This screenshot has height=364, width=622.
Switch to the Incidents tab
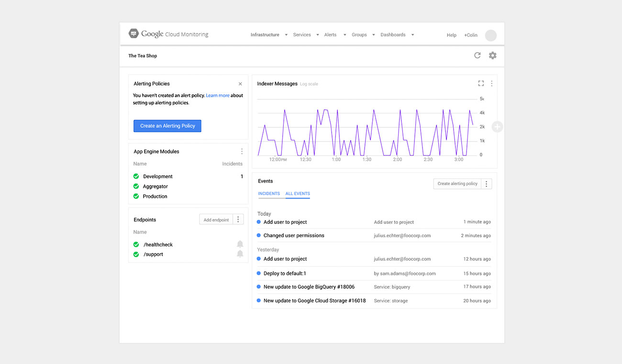(x=269, y=194)
